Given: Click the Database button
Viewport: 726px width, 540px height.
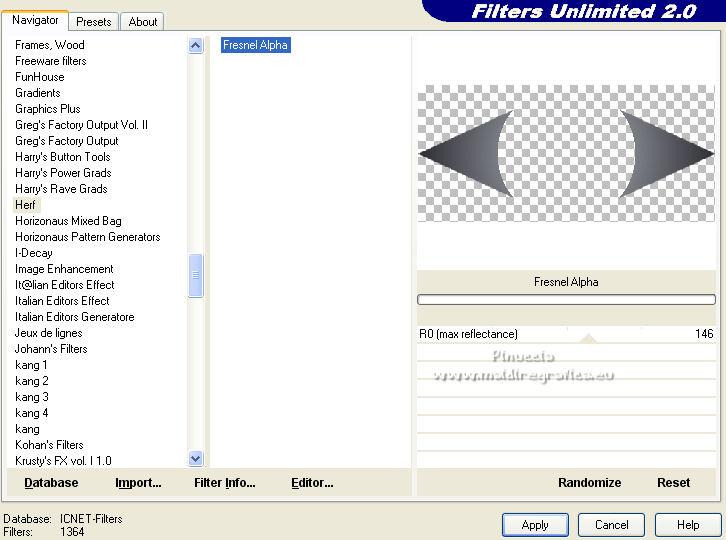Looking at the screenshot, I should (x=51, y=483).
